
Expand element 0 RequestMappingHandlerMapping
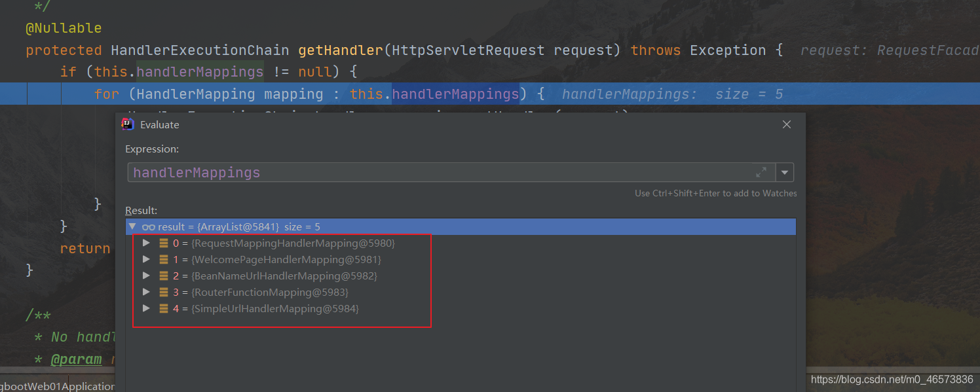(146, 243)
